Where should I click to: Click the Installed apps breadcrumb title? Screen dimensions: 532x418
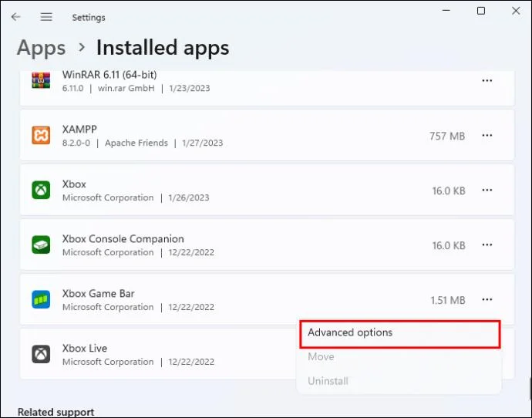163,48
